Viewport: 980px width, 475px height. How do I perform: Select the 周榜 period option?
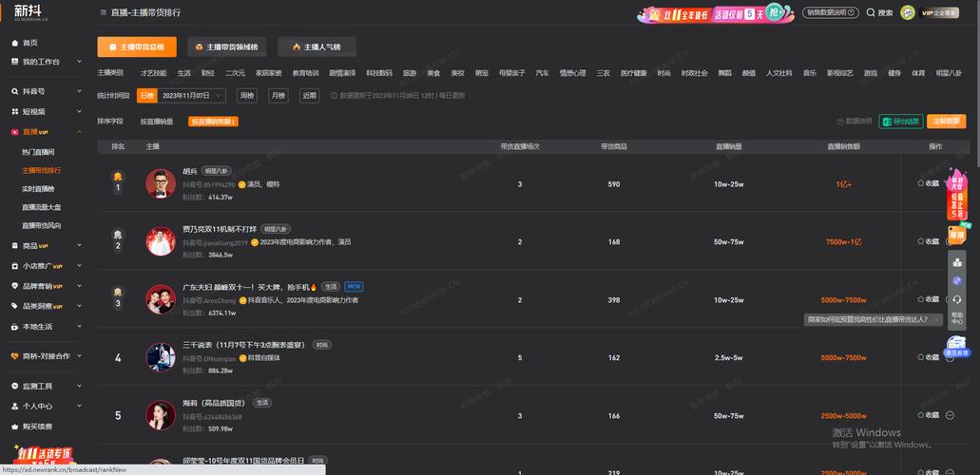pos(247,96)
